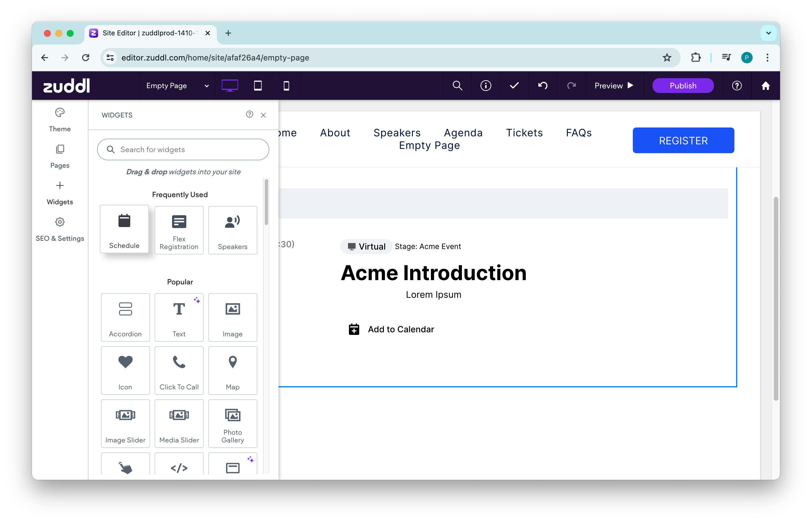Click the editor search magnifier icon
This screenshot has width=812, height=522.
pos(457,85)
